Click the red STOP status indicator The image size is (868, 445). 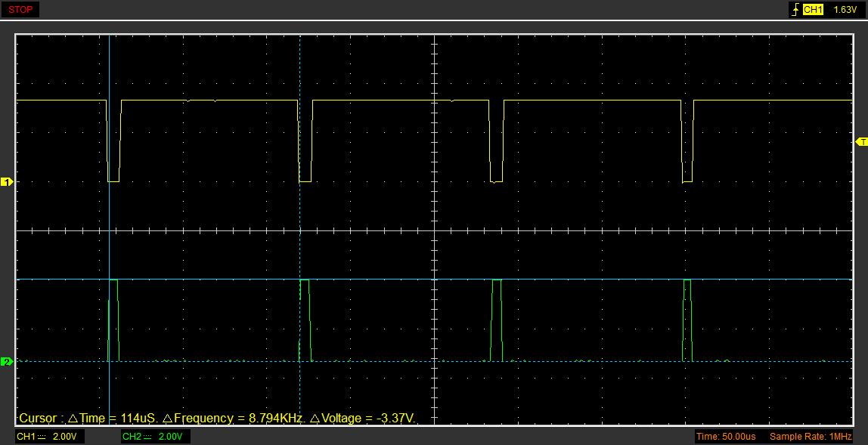[x=20, y=10]
